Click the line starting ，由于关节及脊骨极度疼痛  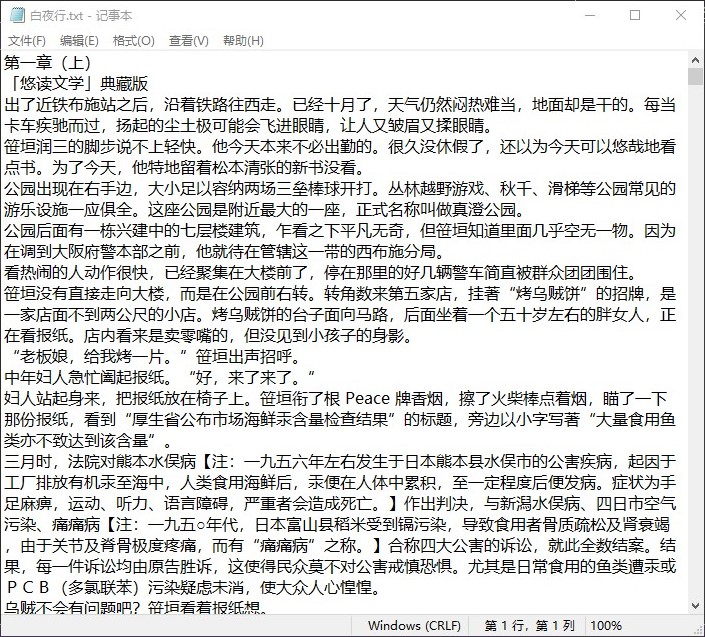pyautogui.click(x=340, y=545)
